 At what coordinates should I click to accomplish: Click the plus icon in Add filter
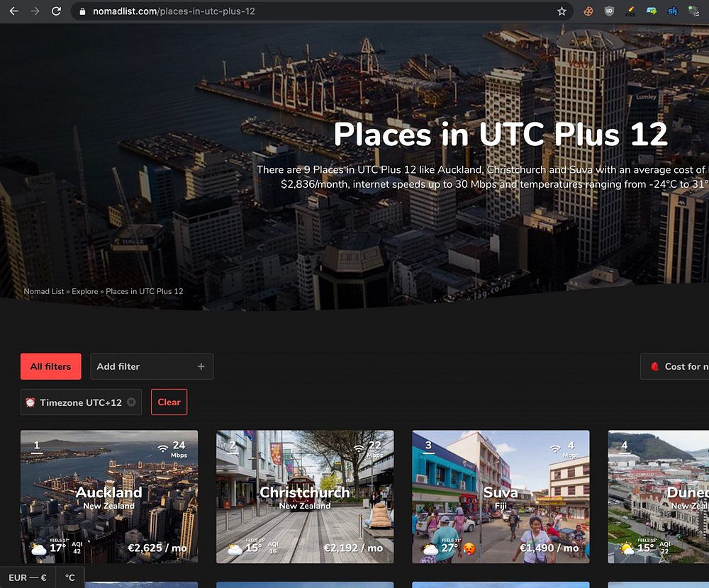click(x=201, y=366)
